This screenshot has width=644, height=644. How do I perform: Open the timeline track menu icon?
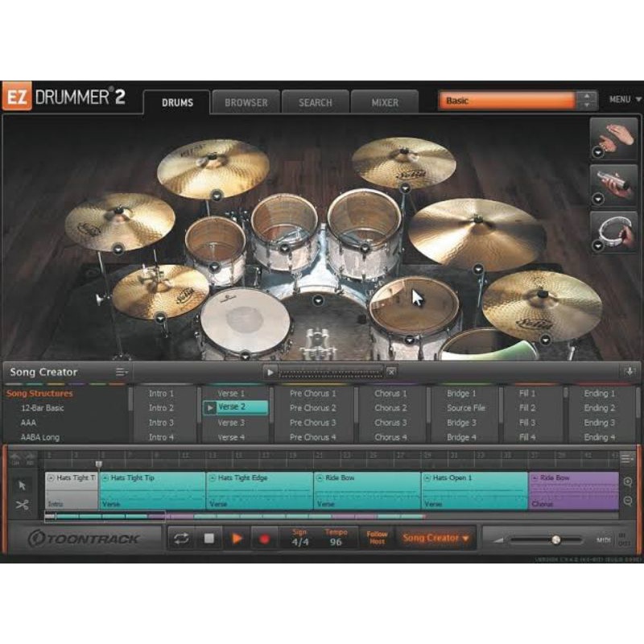pyautogui.click(x=627, y=457)
